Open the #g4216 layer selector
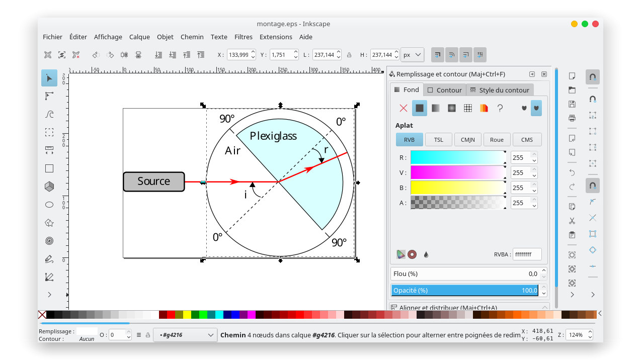This screenshot has width=641, height=364. point(185,335)
